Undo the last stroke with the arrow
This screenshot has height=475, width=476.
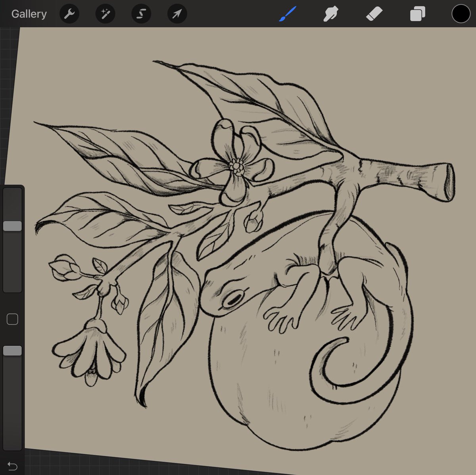tap(12, 466)
